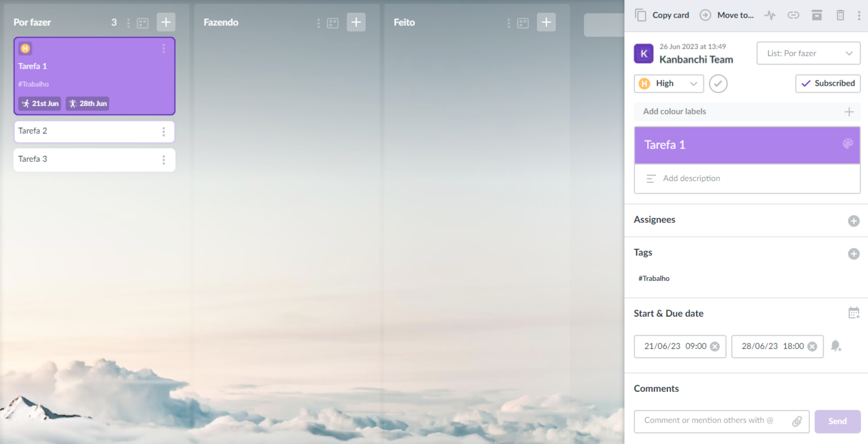
Task: Toggle Subscribed status on Tarefa 1
Action: 828,83
